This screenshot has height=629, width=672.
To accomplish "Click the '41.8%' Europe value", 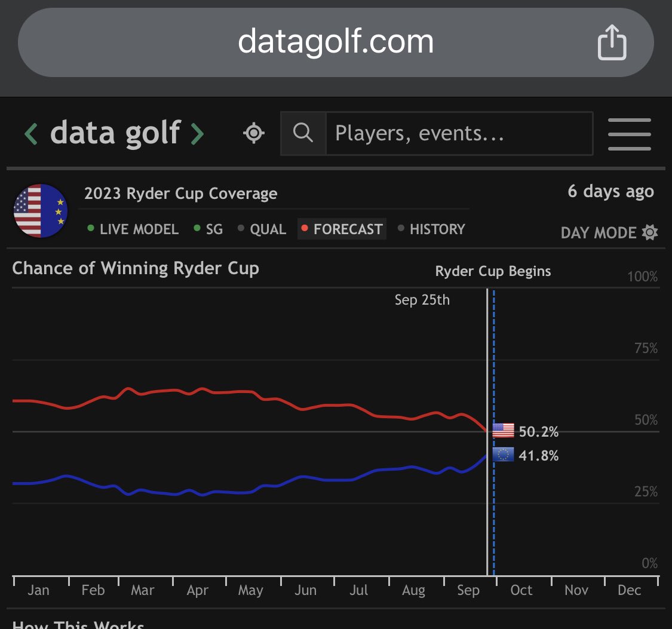I will 539,455.
